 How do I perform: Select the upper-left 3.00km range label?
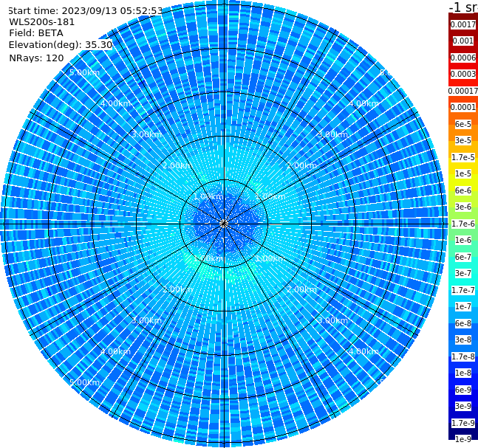point(146,134)
